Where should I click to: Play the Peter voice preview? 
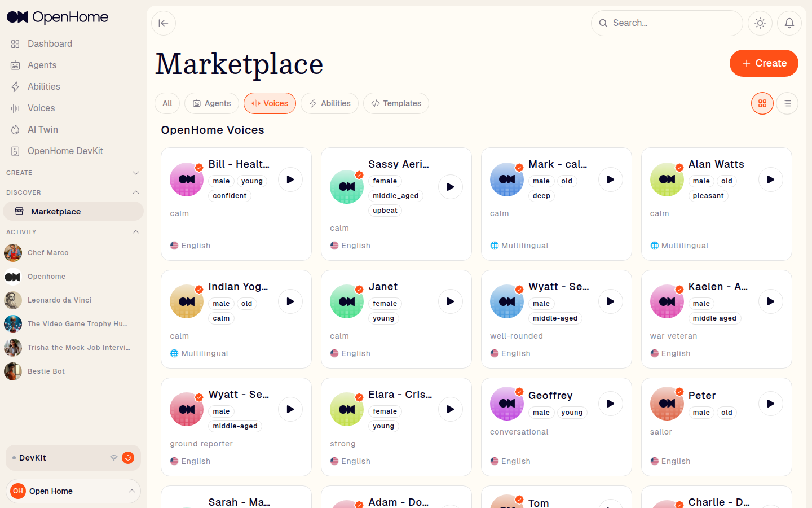(x=771, y=404)
